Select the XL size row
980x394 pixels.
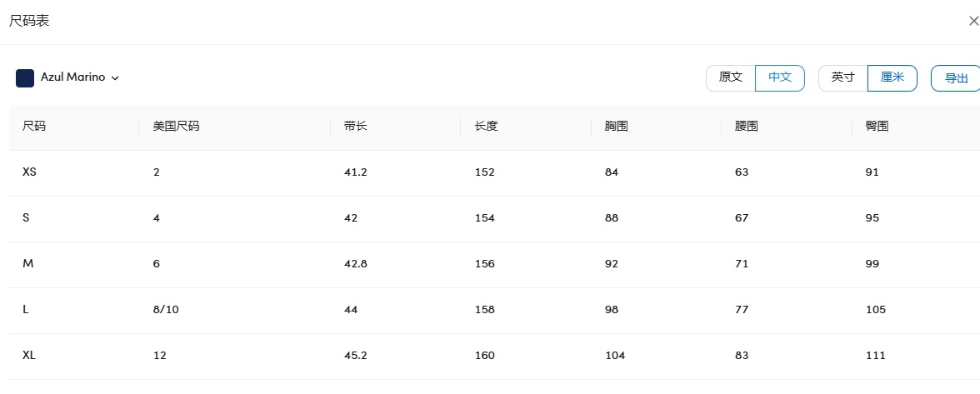click(30, 356)
